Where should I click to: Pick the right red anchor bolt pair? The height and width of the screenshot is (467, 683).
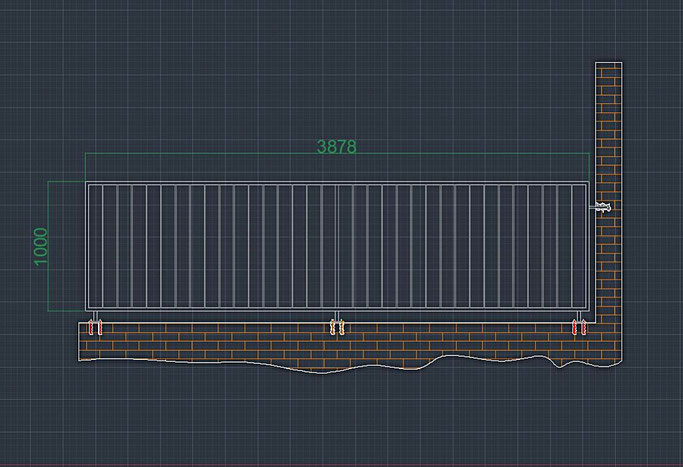[579, 327]
